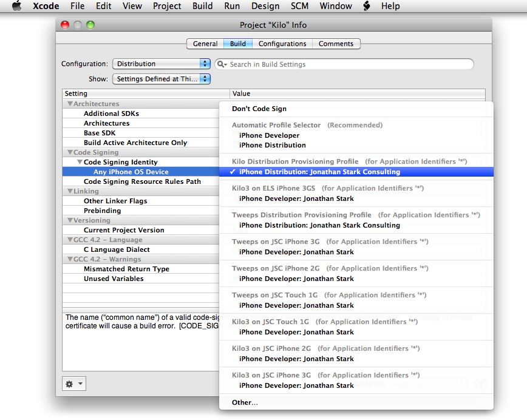527x420 pixels.
Task: Open the Configuration dropdown set to Distribution
Action: (x=161, y=64)
